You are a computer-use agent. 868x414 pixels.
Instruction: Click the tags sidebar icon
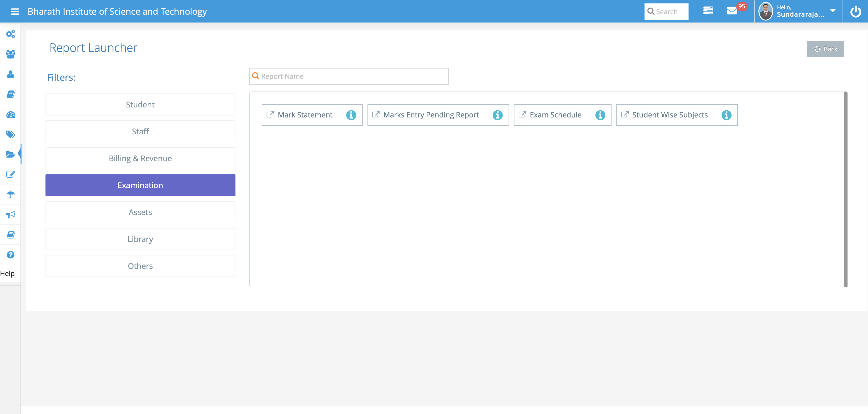(x=11, y=134)
